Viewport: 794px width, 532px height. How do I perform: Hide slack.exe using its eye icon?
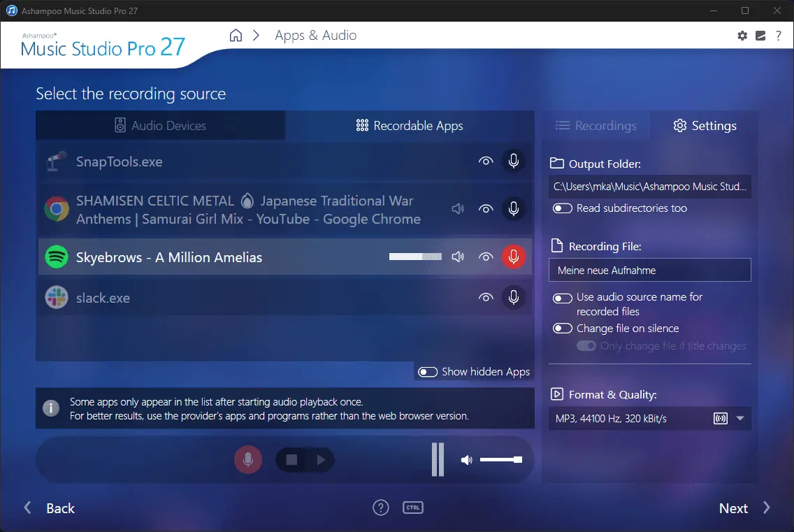point(486,297)
